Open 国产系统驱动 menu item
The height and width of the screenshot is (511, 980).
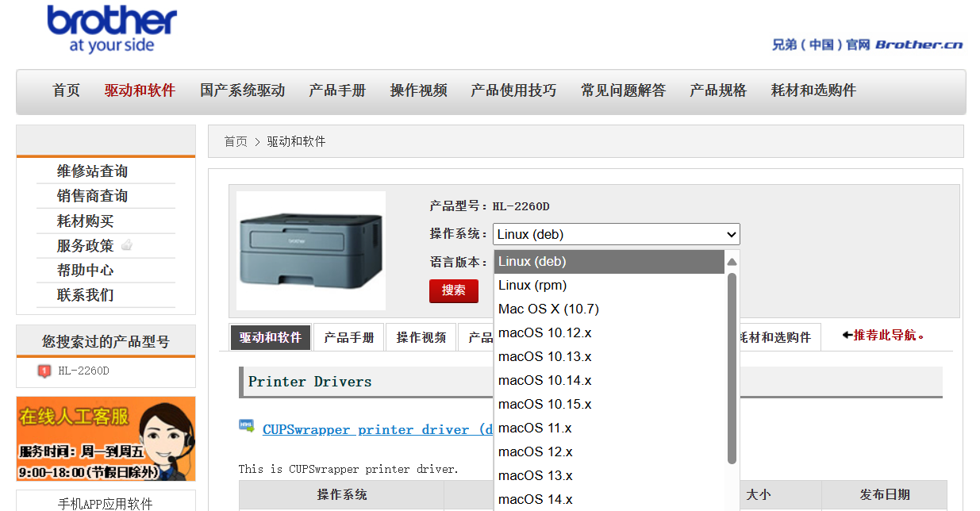coord(242,90)
